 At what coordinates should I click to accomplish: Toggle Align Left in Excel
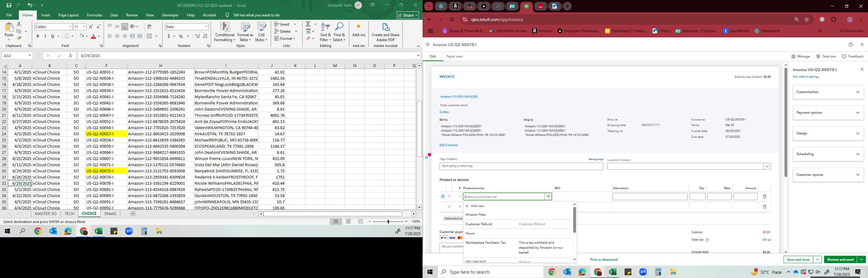click(110, 36)
